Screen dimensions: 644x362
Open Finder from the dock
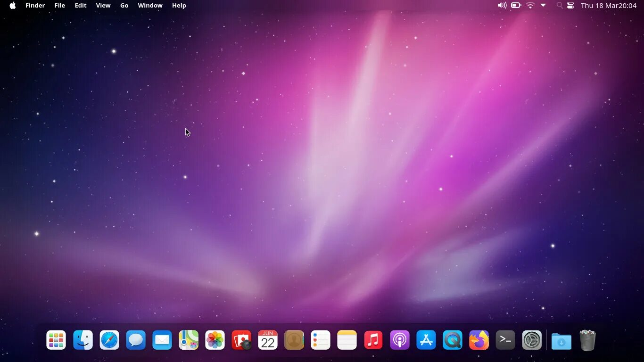(83, 340)
